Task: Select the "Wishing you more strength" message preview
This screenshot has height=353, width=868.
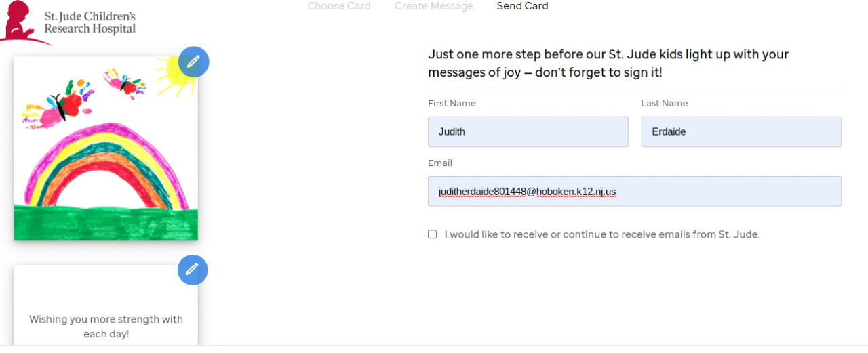Action: 106,327
